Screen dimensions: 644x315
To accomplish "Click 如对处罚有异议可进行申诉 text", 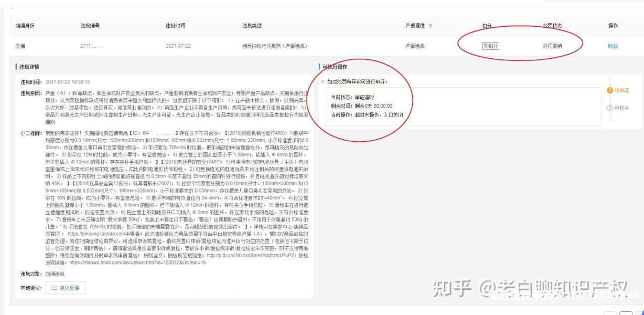I will coord(357,82).
